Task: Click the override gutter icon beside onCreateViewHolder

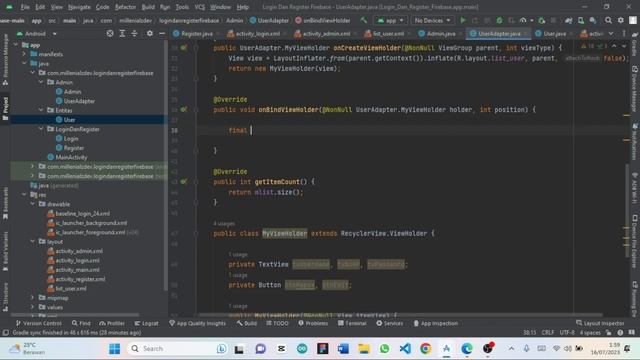Action: [x=184, y=48]
